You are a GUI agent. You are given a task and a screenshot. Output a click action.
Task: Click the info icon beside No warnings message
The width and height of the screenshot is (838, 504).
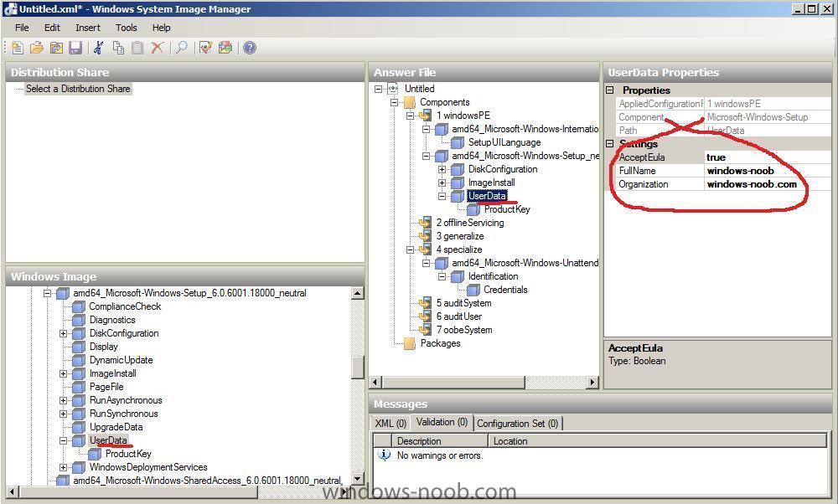pyautogui.click(x=385, y=455)
